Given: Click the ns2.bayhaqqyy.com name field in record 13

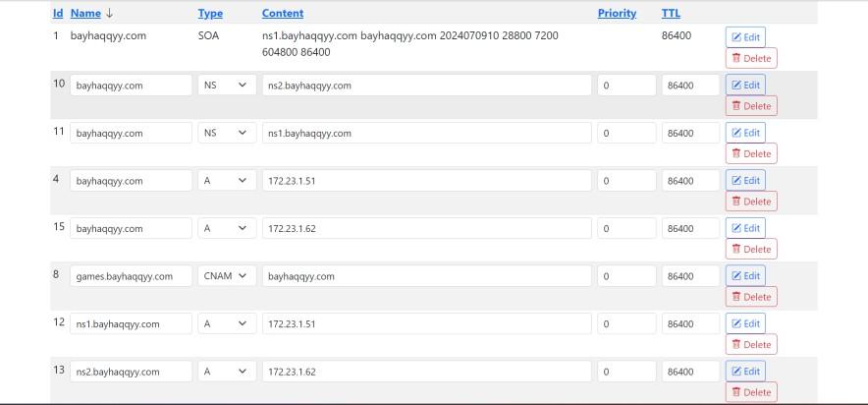Looking at the screenshot, I should click(x=132, y=372).
